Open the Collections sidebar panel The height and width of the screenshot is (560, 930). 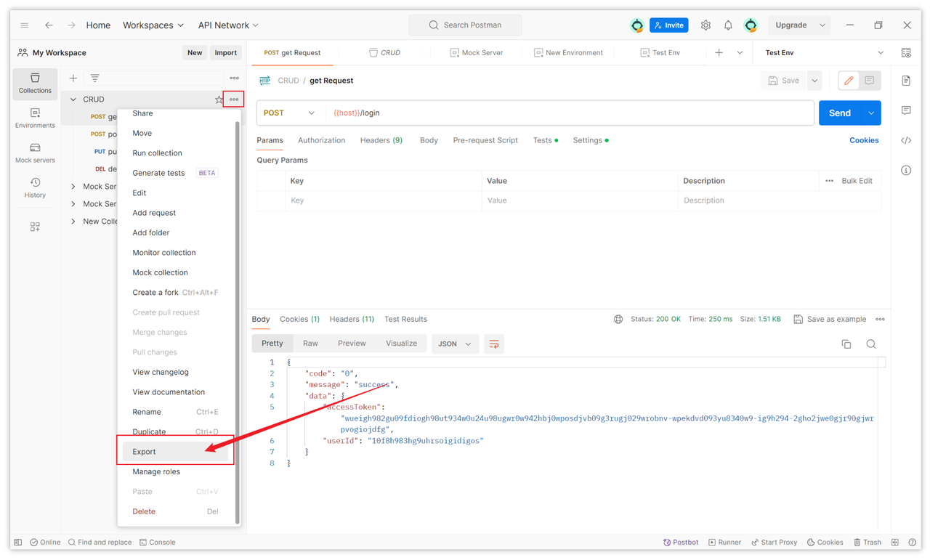[35, 84]
